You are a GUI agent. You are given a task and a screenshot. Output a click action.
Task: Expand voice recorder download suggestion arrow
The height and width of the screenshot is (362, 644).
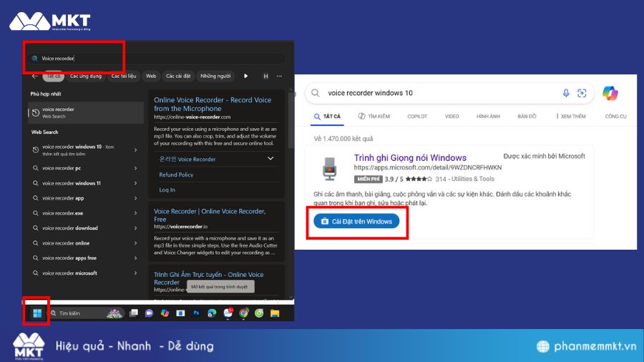coord(135,228)
